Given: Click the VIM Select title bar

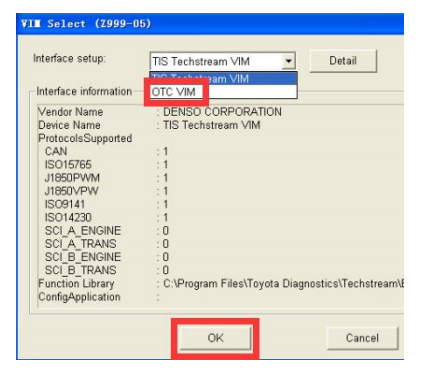Looking at the screenshot, I should click(x=210, y=24).
